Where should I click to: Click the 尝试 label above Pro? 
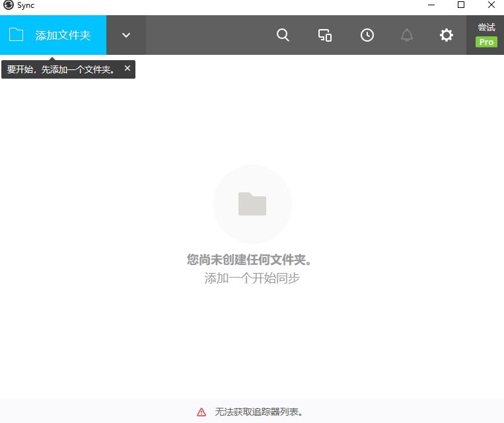pos(486,27)
